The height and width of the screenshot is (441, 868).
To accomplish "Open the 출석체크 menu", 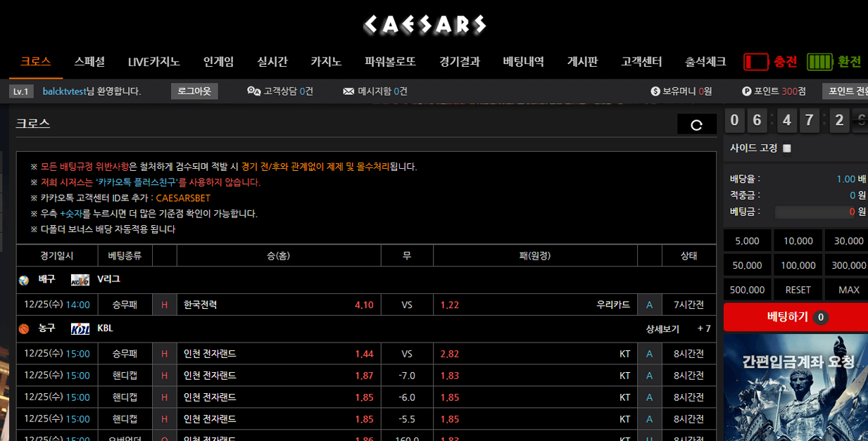I will click(705, 62).
